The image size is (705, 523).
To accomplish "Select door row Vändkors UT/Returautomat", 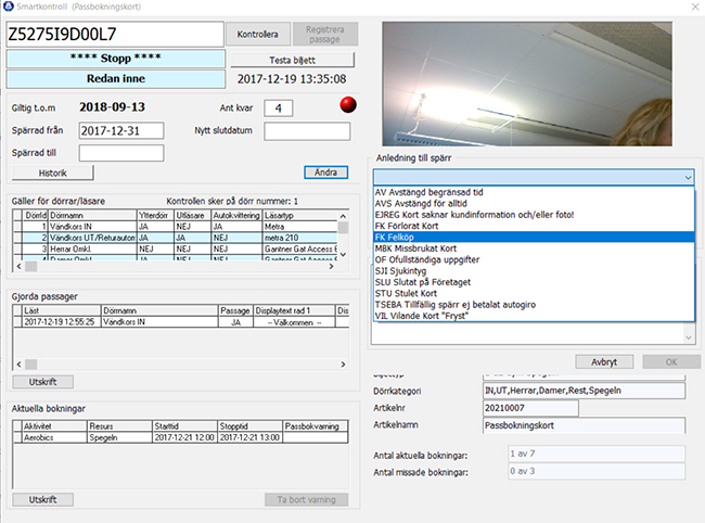I will tap(175, 237).
